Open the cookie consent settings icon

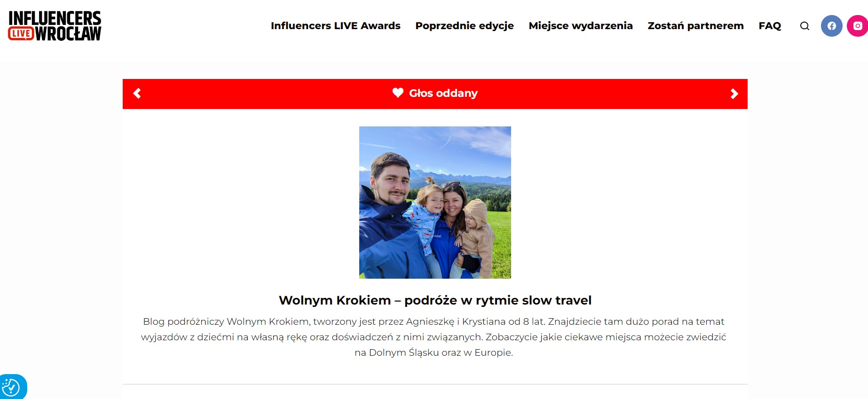pos(11,388)
